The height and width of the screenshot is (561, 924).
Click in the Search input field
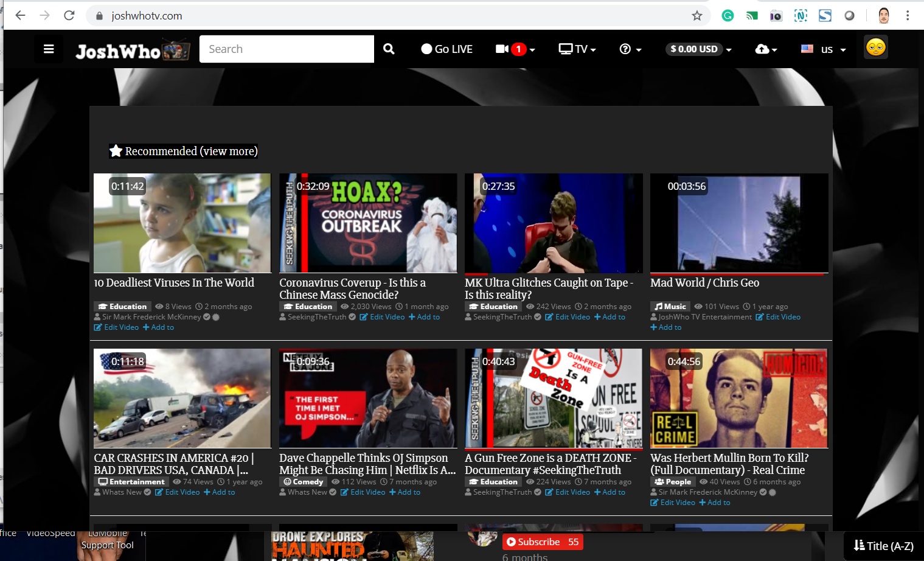(287, 49)
